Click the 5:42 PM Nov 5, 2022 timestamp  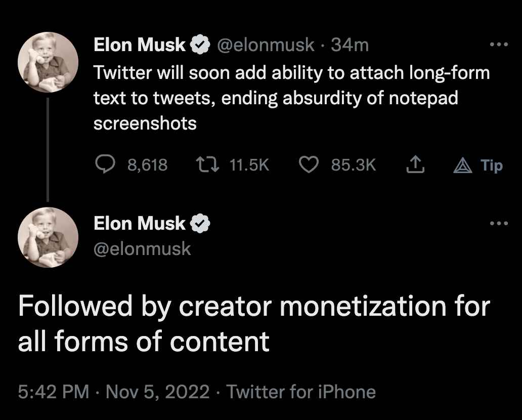coord(113,392)
